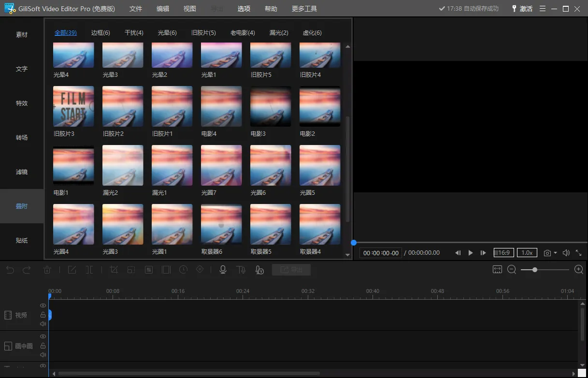Click the preview volume speaker icon
588x378 pixels.
(566, 253)
